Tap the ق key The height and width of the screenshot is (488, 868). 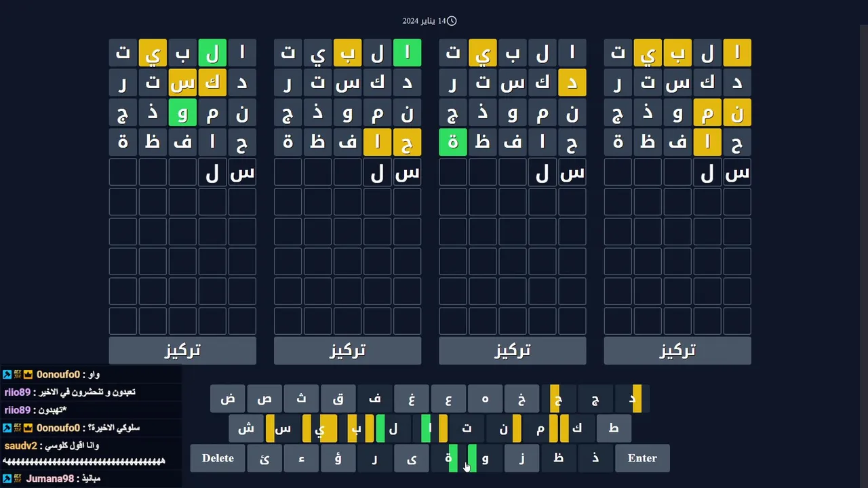338,399
